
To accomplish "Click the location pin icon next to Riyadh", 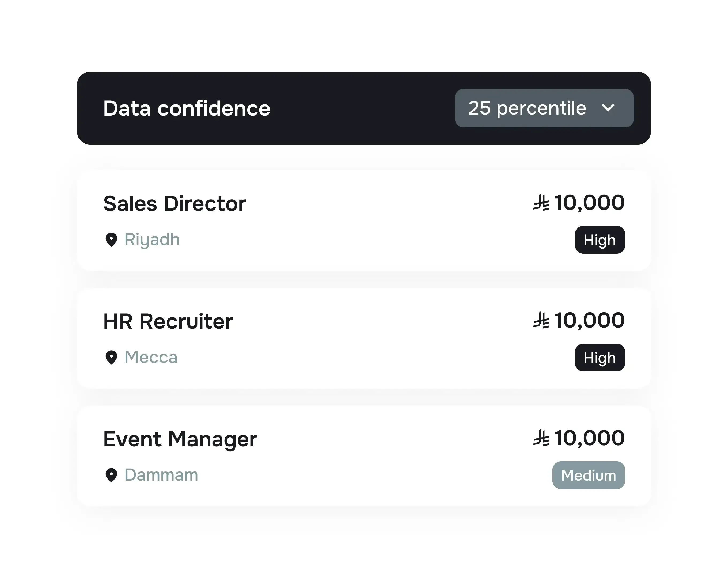I will (x=111, y=240).
